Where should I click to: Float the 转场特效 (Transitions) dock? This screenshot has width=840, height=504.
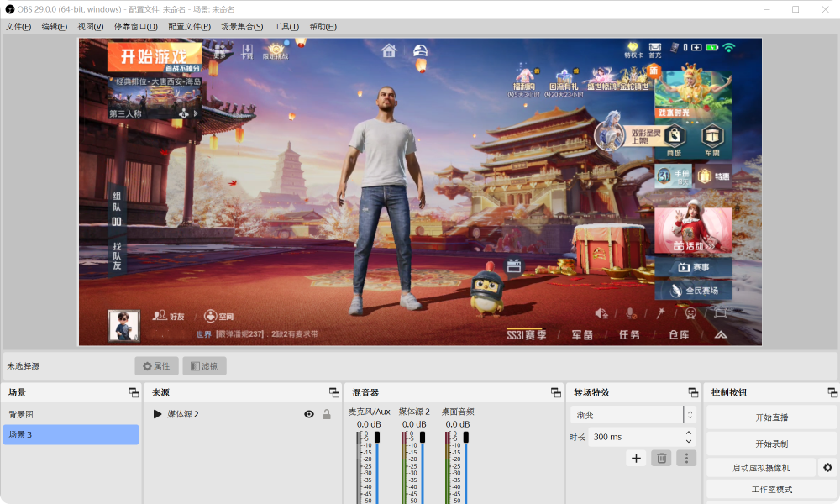tap(693, 392)
